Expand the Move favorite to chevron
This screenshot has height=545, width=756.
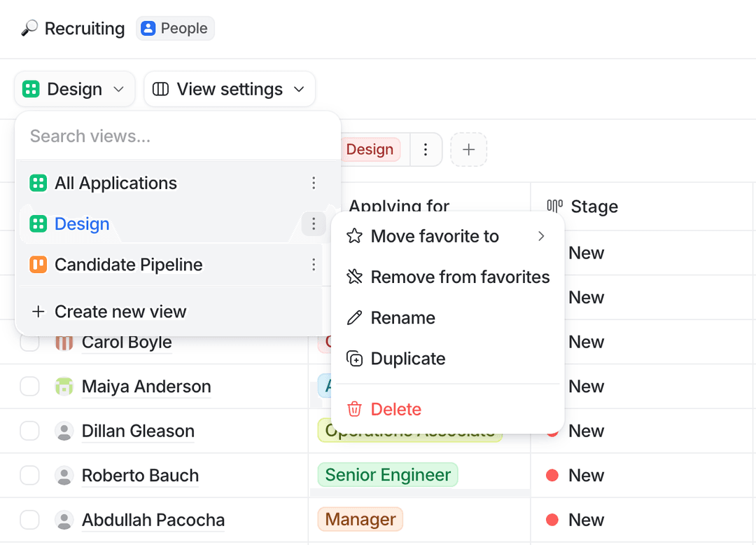(541, 236)
